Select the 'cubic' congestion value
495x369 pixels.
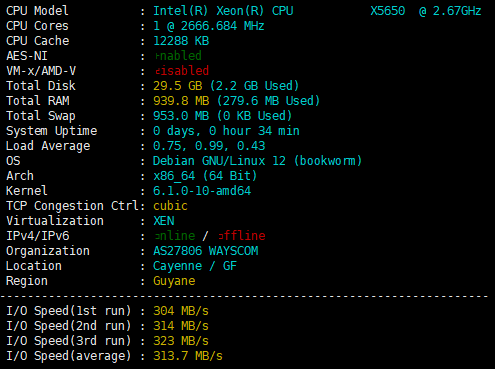[170, 206]
